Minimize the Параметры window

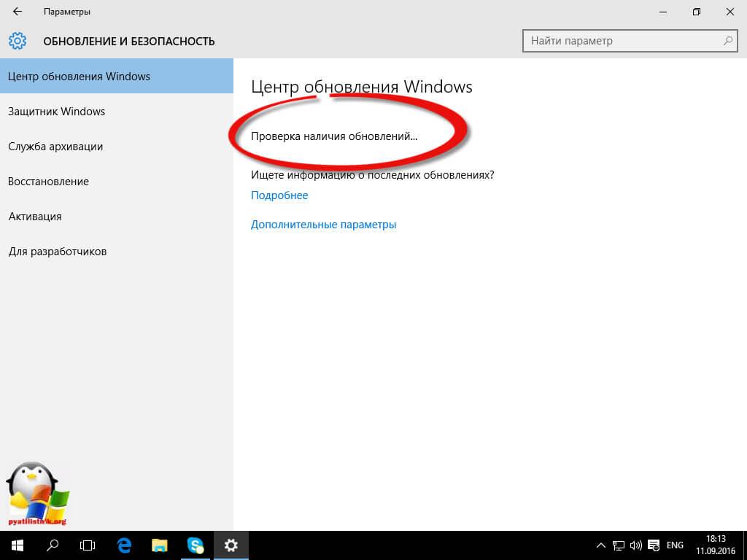[x=662, y=12]
